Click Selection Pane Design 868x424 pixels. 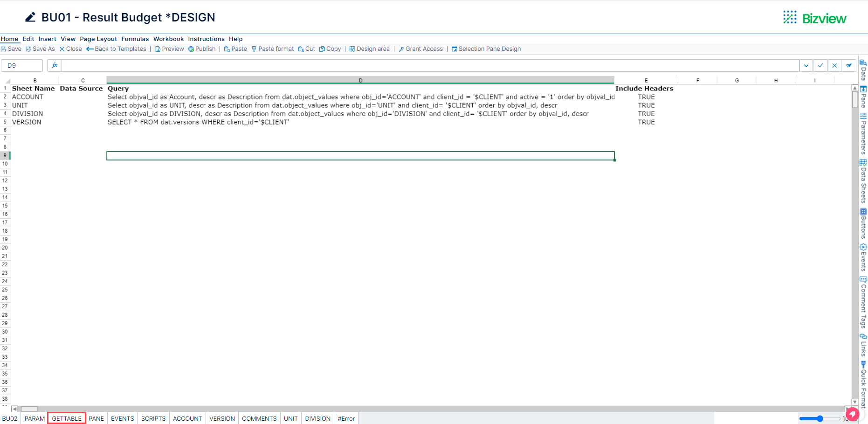(486, 49)
